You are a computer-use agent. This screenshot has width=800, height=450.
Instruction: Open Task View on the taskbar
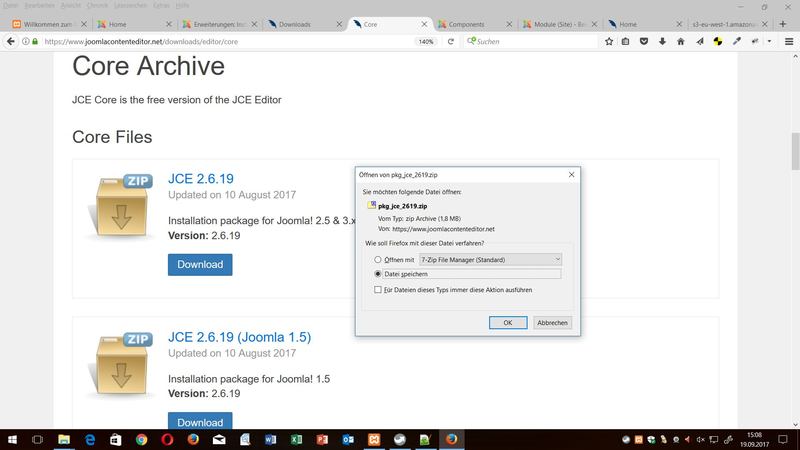point(37,439)
